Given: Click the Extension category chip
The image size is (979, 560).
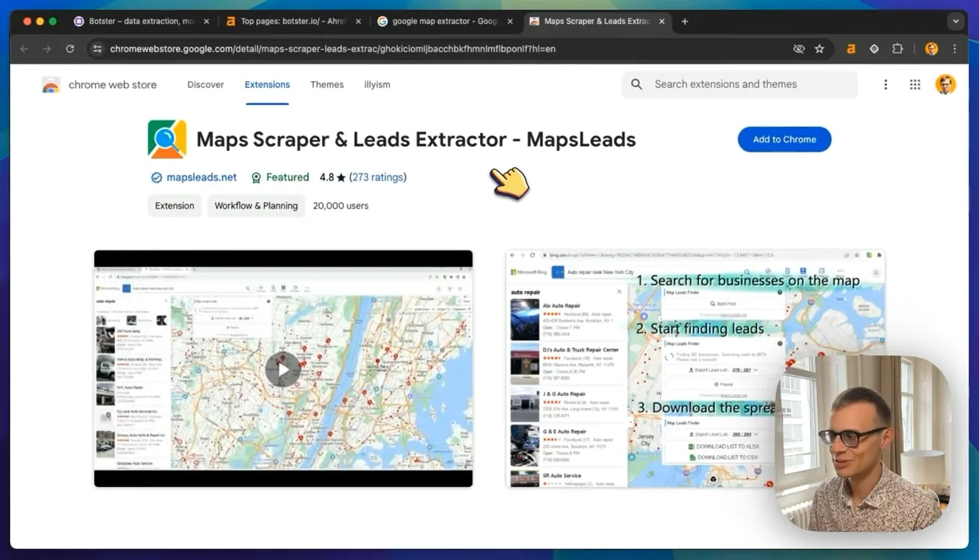Looking at the screenshot, I should [x=174, y=206].
